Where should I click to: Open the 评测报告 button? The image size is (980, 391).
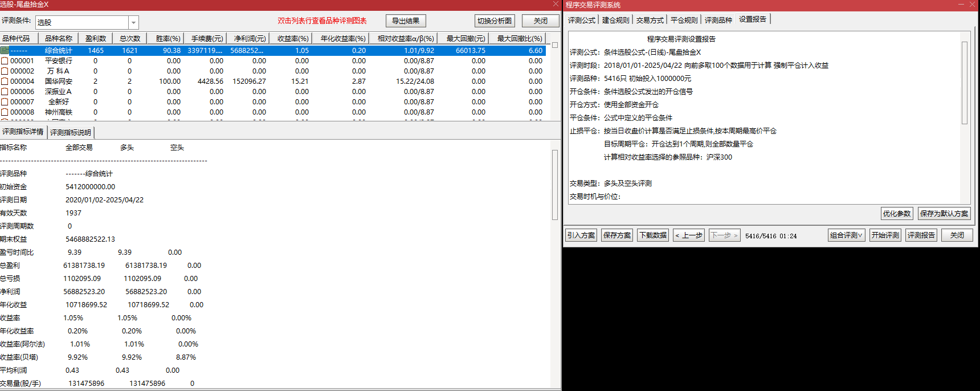pyautogui.click(x=921, y=235)
